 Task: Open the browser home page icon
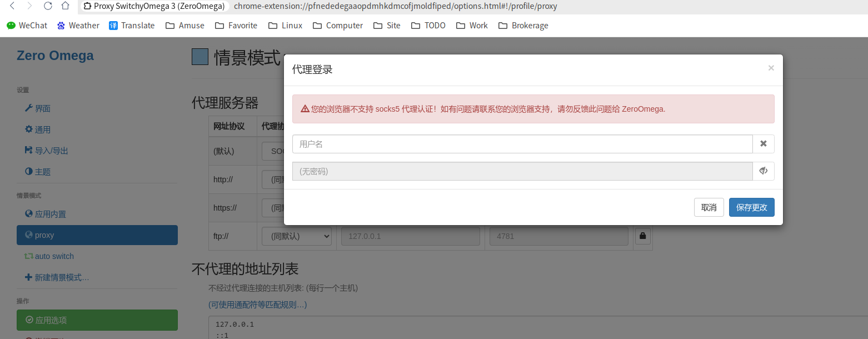(66, 6)
